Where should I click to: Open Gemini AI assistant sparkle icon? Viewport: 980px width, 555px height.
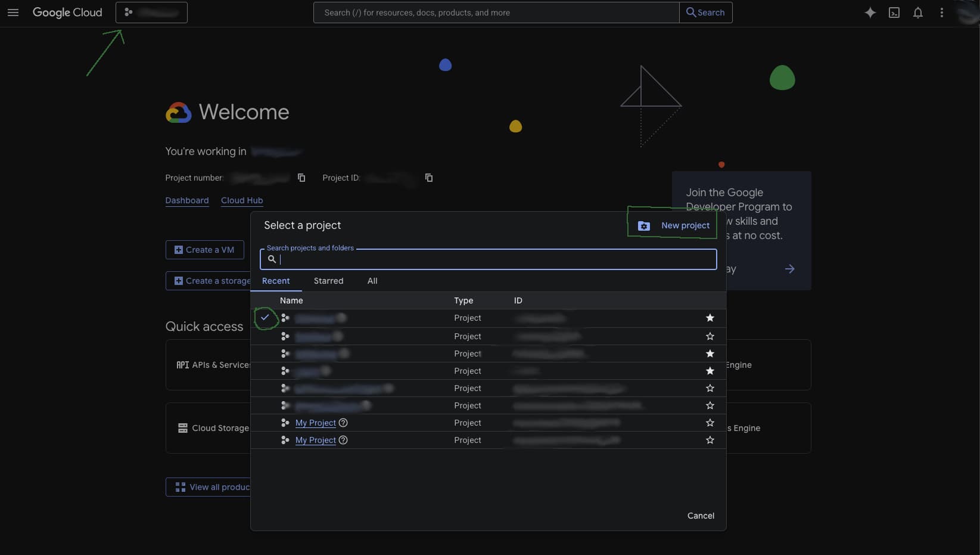870,13
